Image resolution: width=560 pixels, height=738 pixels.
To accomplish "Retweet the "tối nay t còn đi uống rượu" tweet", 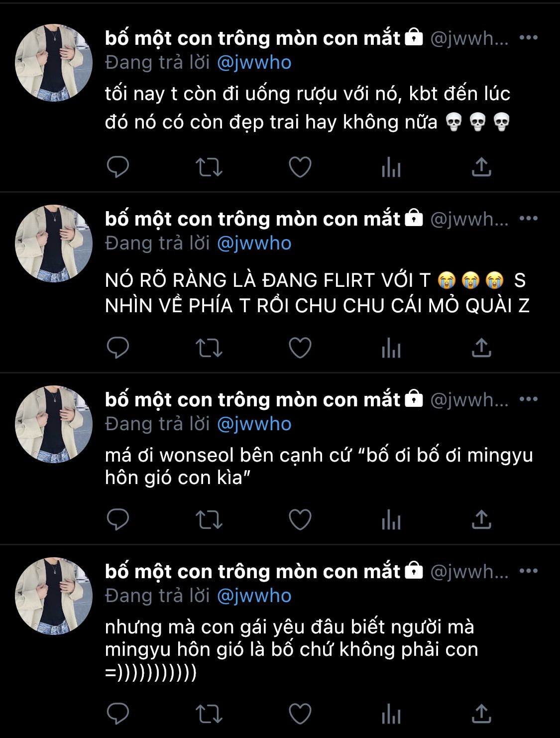I will coord(209,167).
